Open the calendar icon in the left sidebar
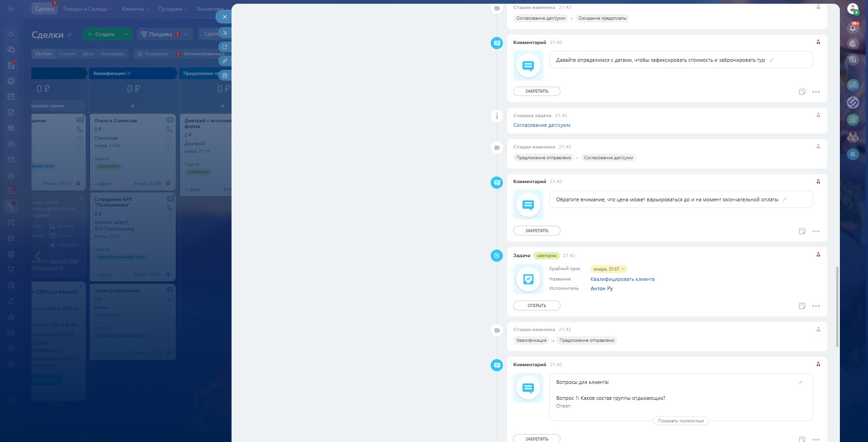Viewport: 868px width, 442px height. tap(11, 96)
